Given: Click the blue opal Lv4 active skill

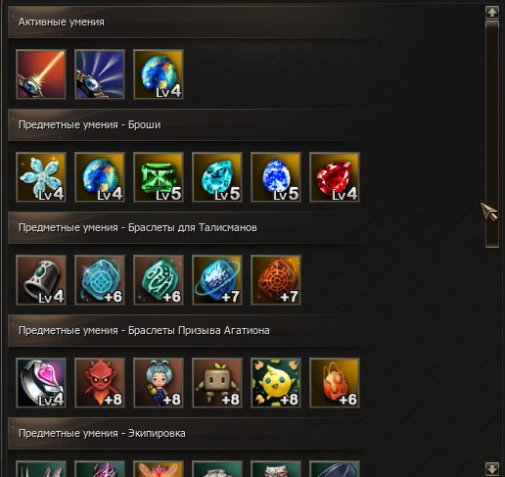Looking at the screenshot, I should coord(158,74).
